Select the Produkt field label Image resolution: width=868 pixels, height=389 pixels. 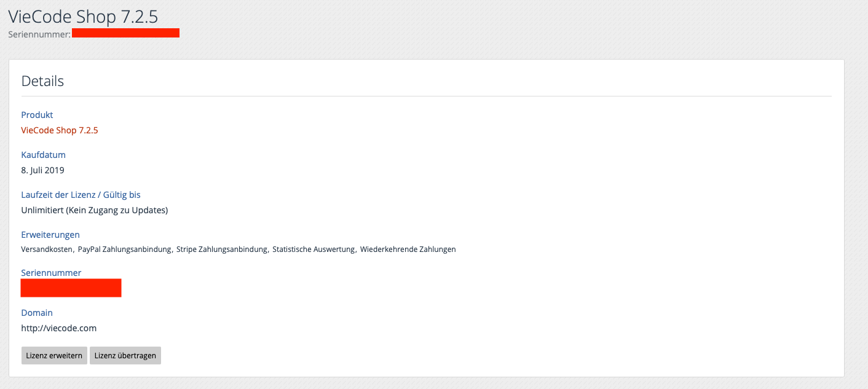[x=37, y=115]
